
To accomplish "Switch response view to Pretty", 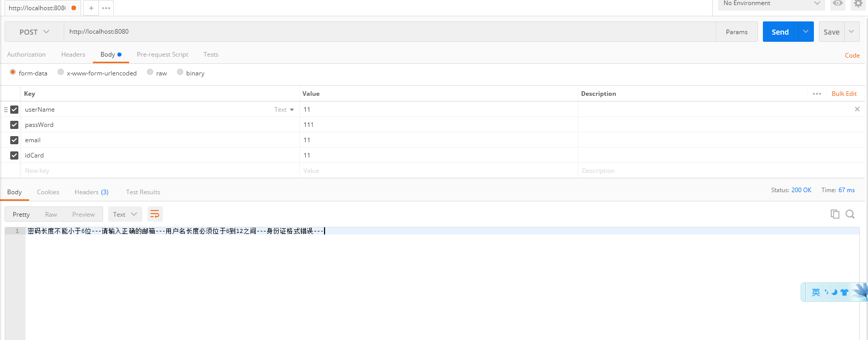I will [x=21, y=214].
